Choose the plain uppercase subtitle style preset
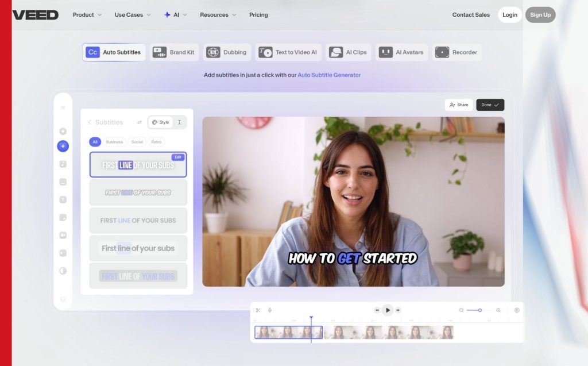Screen dimensions: 588x366 pyautogui.click(x=138, y=221)
